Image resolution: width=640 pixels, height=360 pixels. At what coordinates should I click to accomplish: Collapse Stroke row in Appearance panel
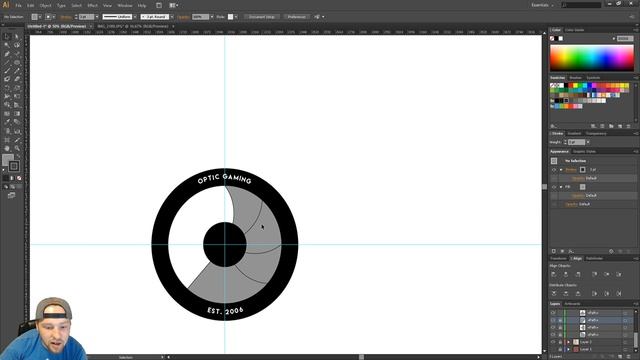point(561,170)
